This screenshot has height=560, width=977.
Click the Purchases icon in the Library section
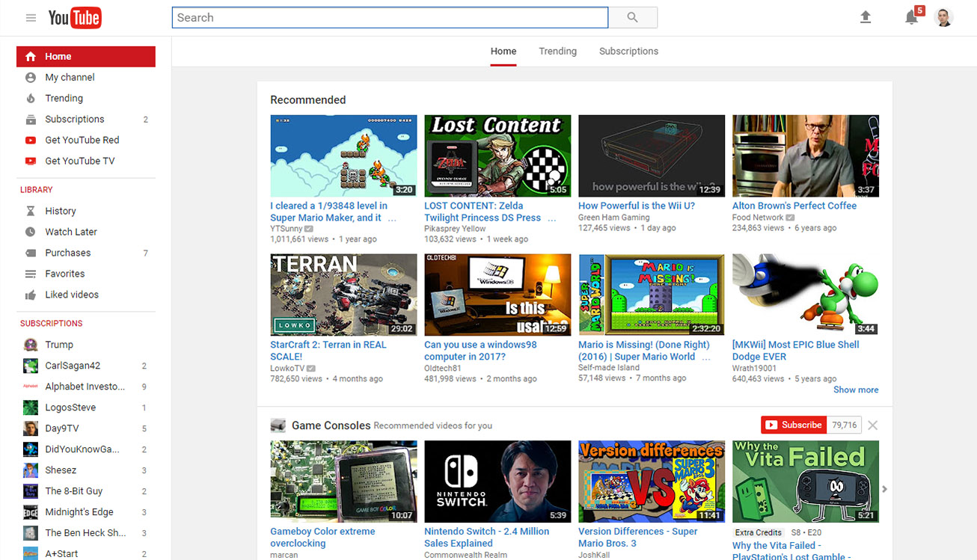pyautogui.click(x=30, y=253)
